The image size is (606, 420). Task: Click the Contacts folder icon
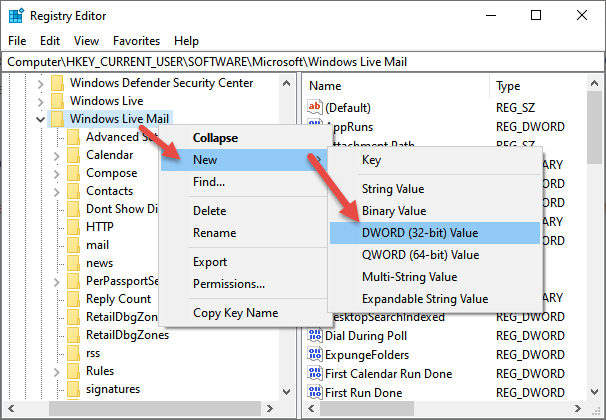[73, 191]
